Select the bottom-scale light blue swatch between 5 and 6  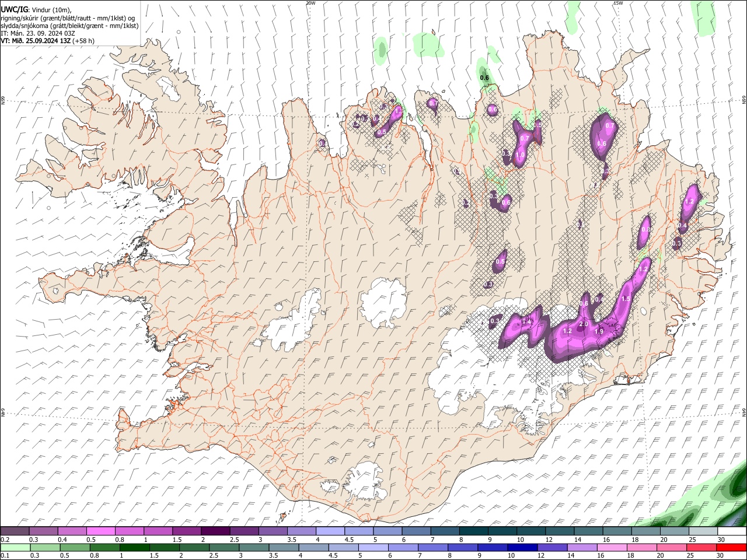pyautogui.click(x=373, y=547)
